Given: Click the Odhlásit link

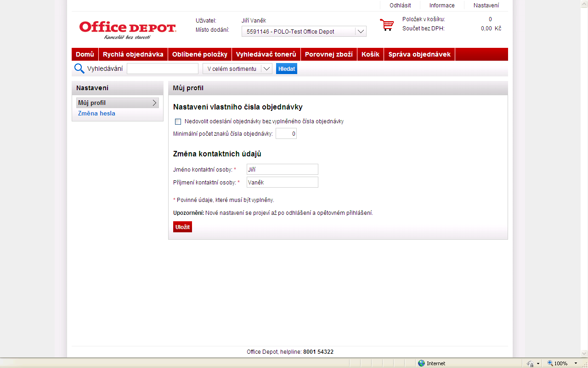Looking at the screenshot, I should tap(400, 6).
